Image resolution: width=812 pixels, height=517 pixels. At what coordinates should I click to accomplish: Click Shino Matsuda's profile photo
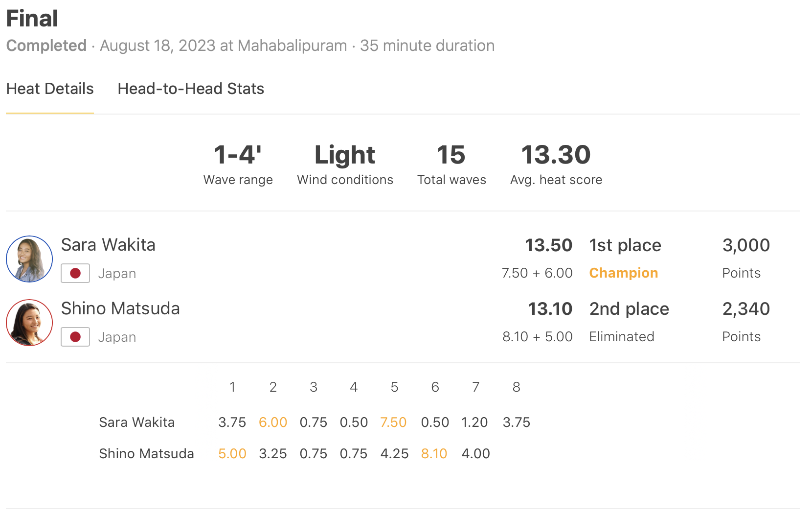29,323
